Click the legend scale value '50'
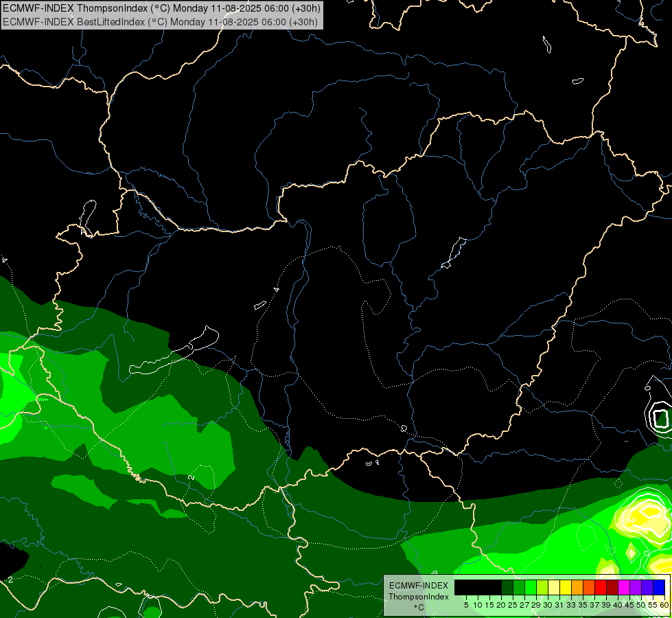The image size is (672, 618). coord(642,605)
